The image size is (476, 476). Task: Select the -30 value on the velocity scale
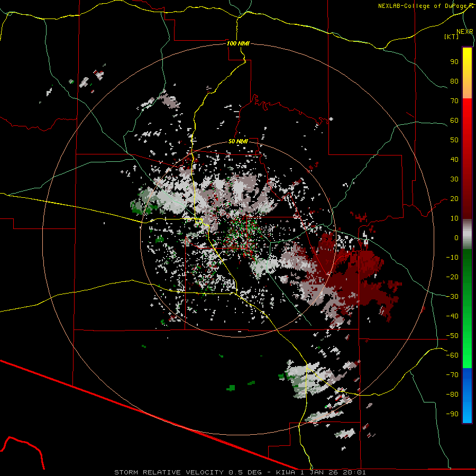[452, 297]
